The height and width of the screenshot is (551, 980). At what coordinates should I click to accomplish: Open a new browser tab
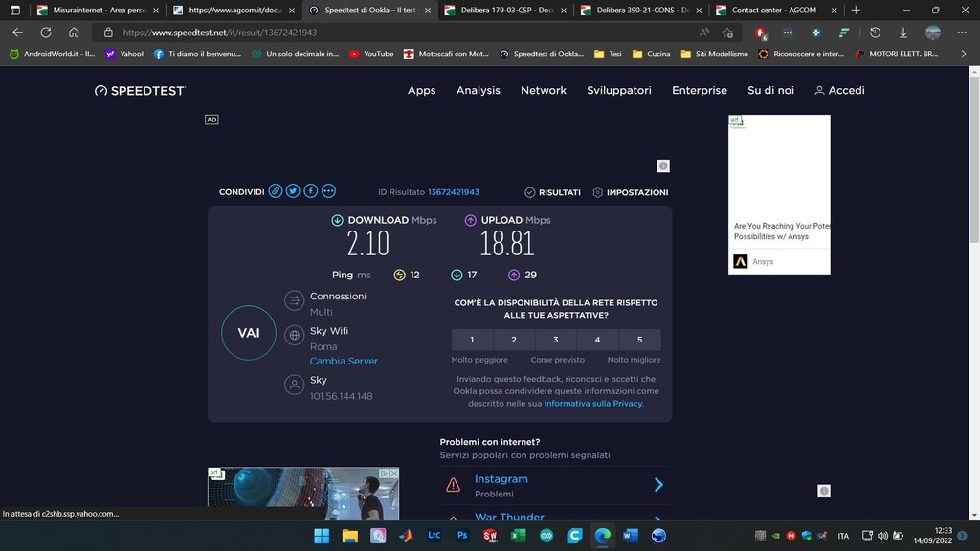coord(856,10)
